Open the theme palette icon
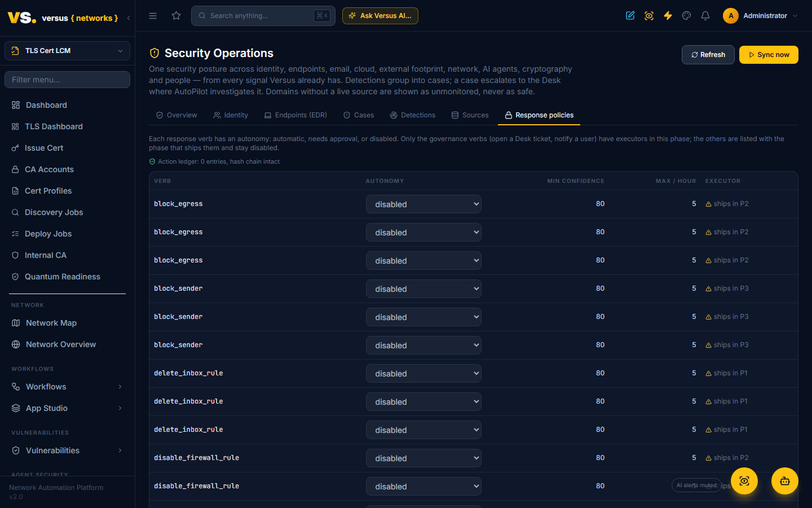 686,16
